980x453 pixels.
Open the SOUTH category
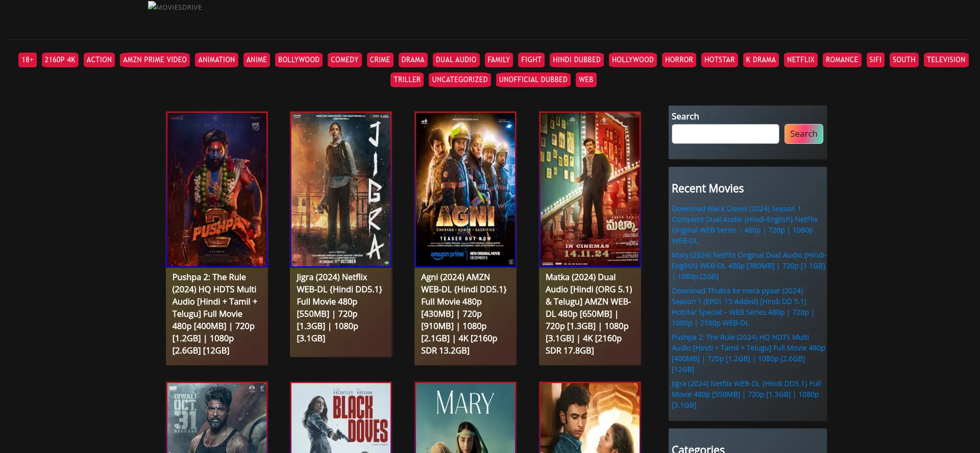904,60
